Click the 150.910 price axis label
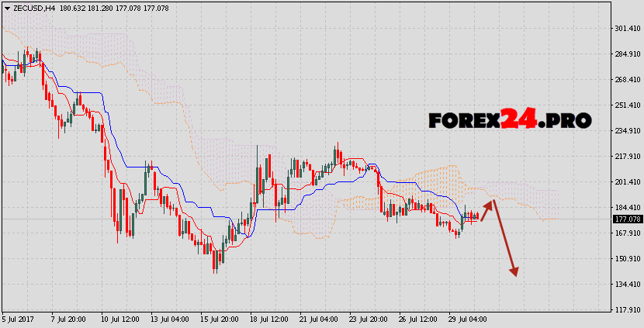644x328 pixels. [x=627, y=259]
